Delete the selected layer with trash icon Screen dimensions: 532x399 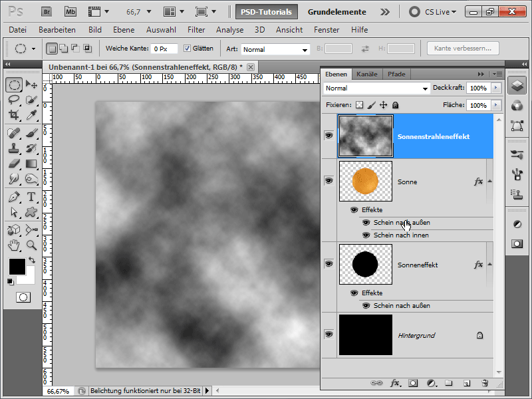click(x=485, y=383)
